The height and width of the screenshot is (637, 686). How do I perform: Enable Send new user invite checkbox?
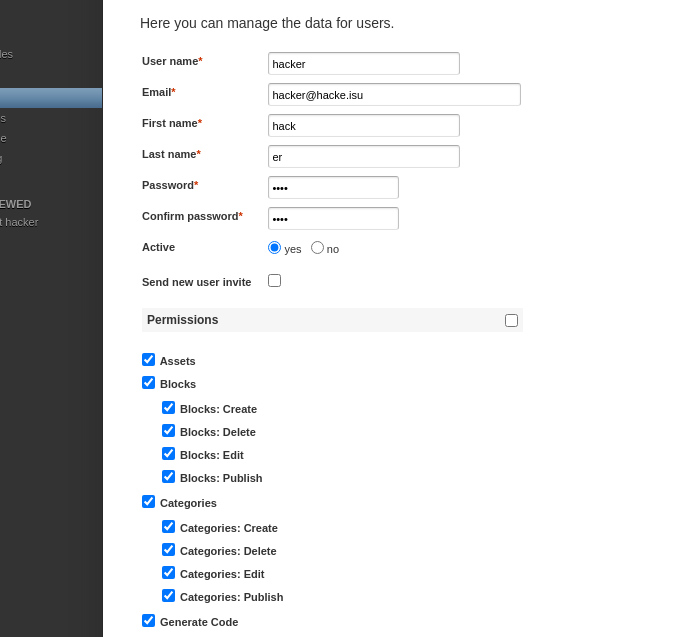click(275, 281)
